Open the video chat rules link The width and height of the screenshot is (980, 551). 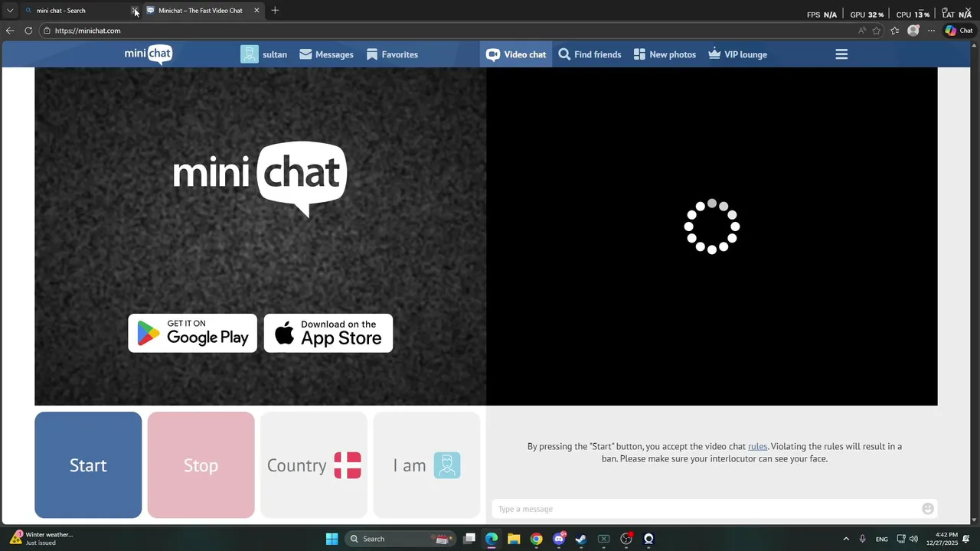point(757,446)
